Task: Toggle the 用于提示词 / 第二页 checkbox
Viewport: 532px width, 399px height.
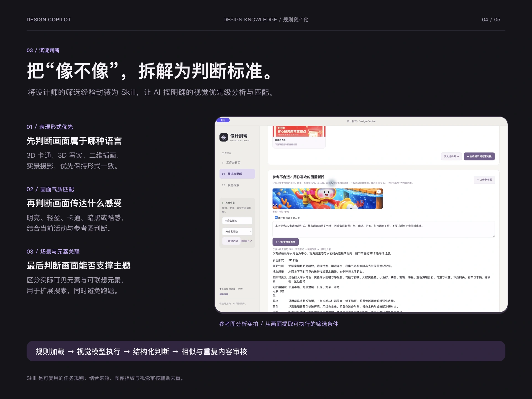Action: (276, 218)
